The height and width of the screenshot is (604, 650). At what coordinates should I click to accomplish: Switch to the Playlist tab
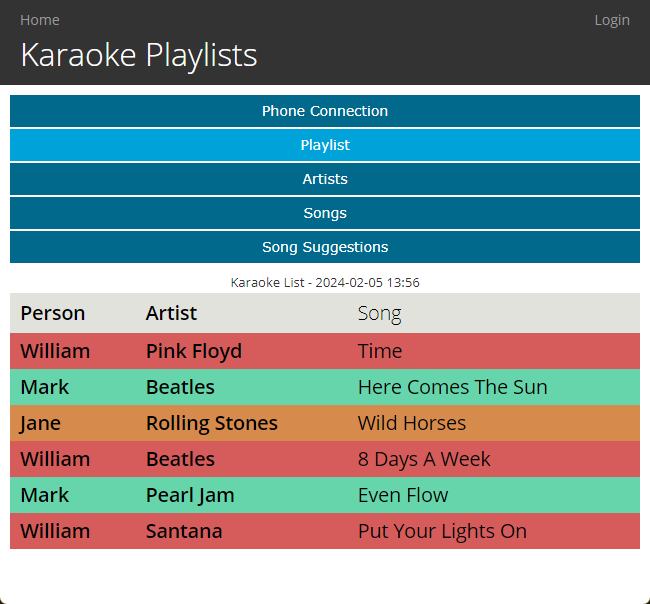coord(325,145)
